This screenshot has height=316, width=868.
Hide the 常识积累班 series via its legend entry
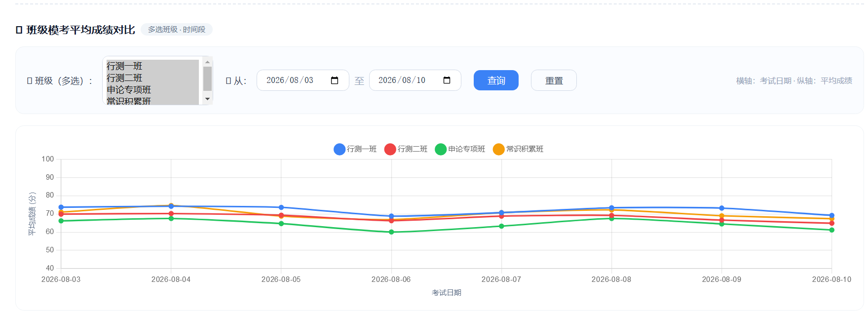(x=518, y=149)
